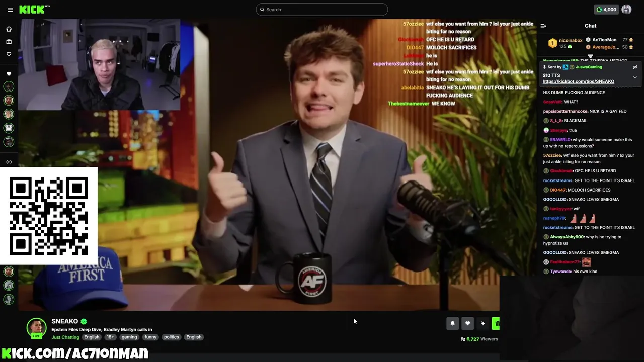Select the gaming tag
This screenshot has height=362, width=644.
tap(129, 337)
